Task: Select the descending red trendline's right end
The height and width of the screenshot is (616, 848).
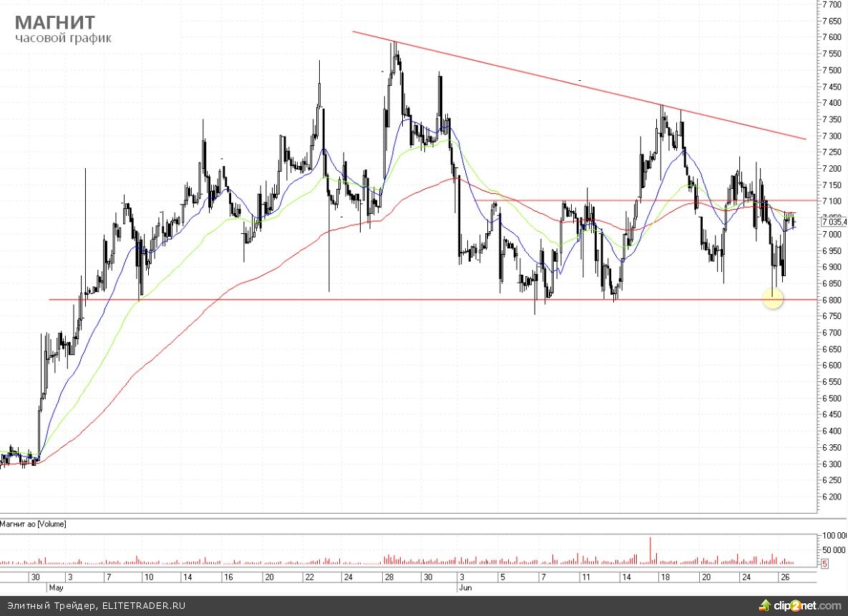Action: pyautogui.click(x=804, y=138)
